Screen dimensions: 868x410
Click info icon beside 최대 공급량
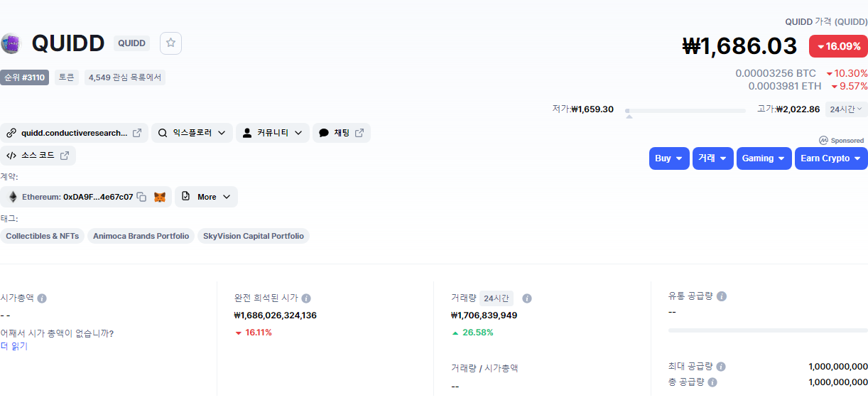[x=721, y=367]
